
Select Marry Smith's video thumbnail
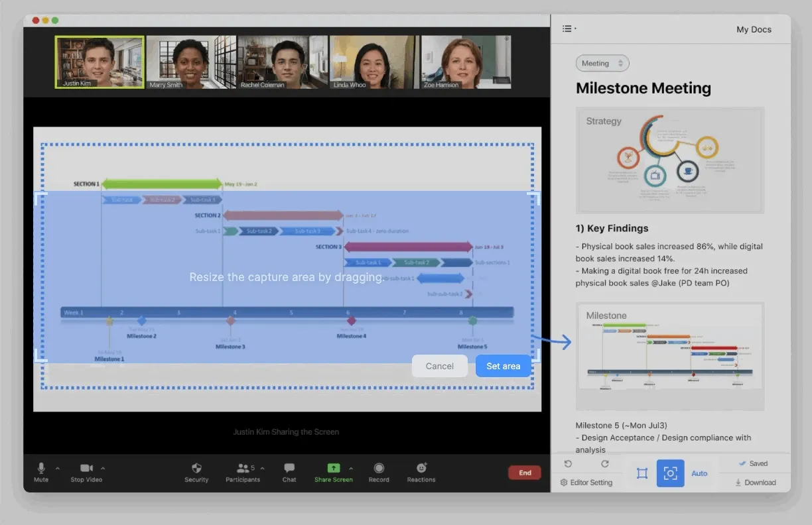(x=191, y=62)
